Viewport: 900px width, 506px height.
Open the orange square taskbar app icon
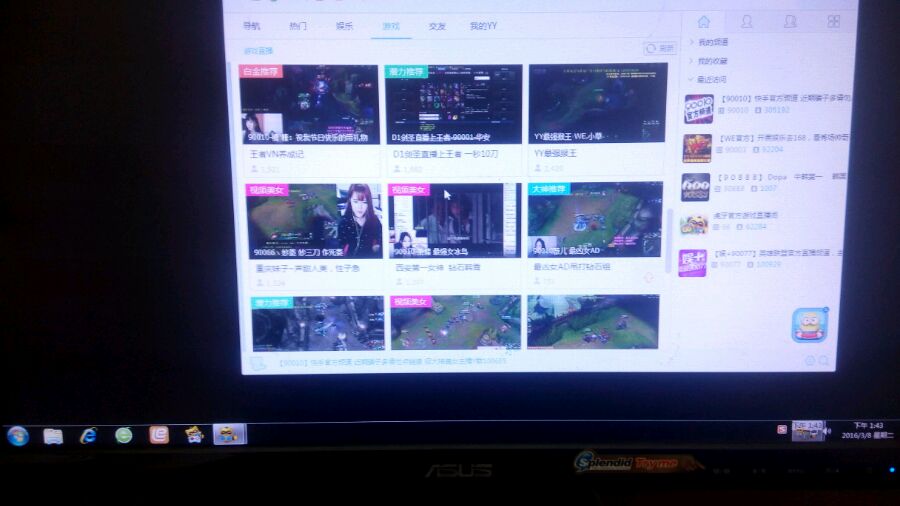click(x=159, y=435)
